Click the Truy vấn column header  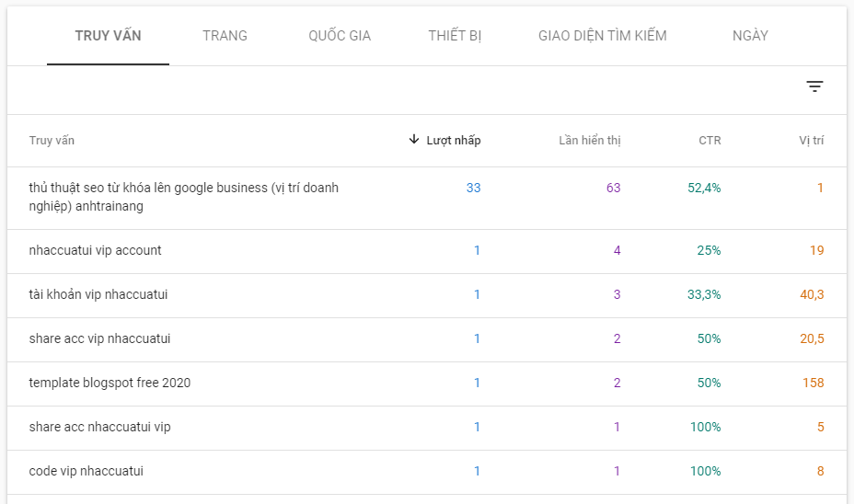coord(52,141)
